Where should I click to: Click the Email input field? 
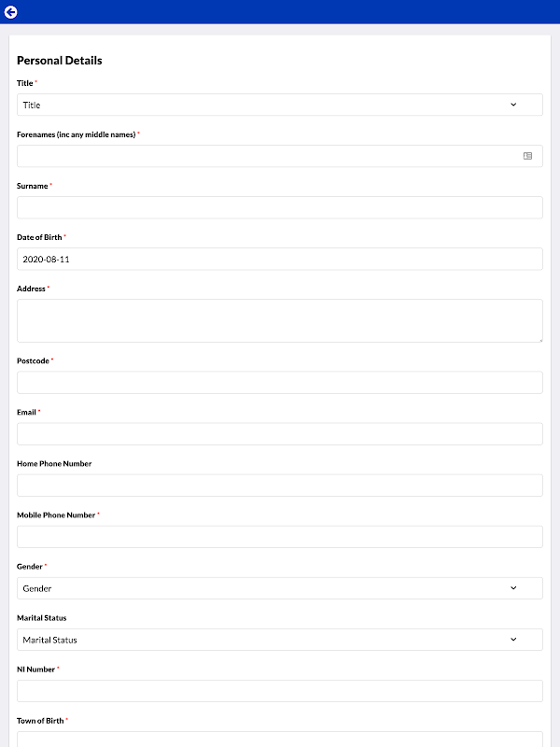click(x=280, y=434)
